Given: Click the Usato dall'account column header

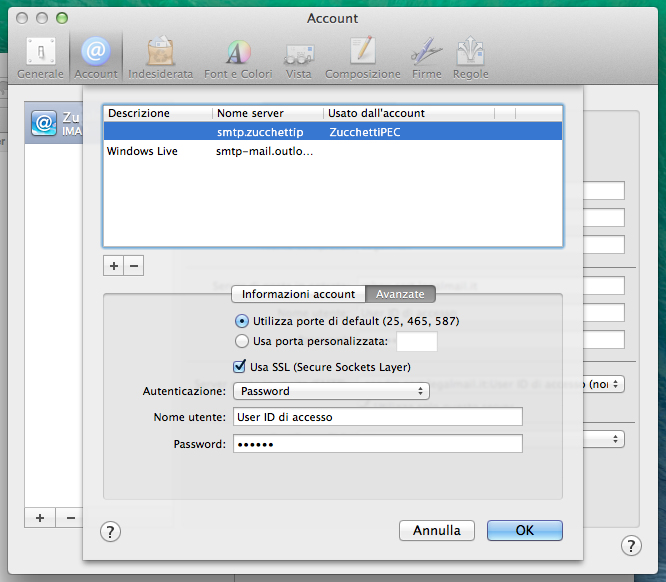Looking at the screenshot, I should pos(409,113).
